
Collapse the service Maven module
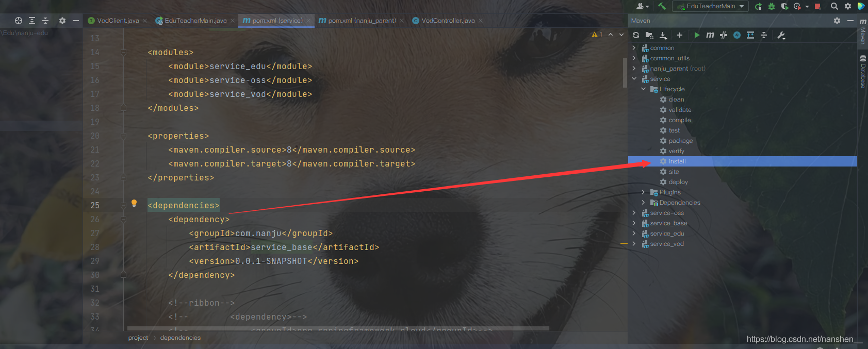pyautogui.click(x=634, y=79)
